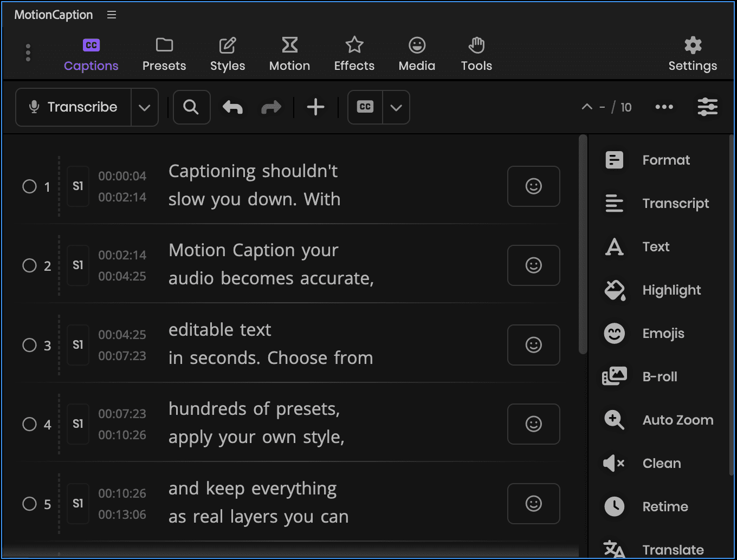Click the CC caption mode button

(x=365, y=107)
